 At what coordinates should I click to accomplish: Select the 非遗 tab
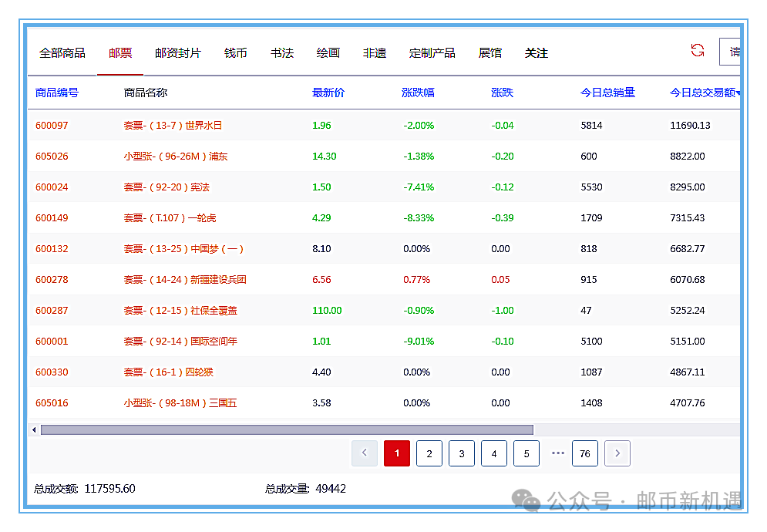[375, 53]
